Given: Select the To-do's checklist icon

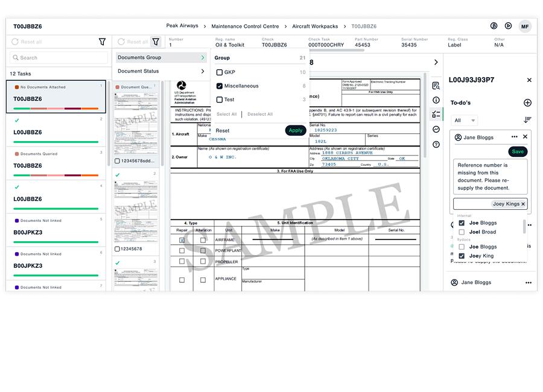Looking at the screenshot, I should (x=436, y=115).
